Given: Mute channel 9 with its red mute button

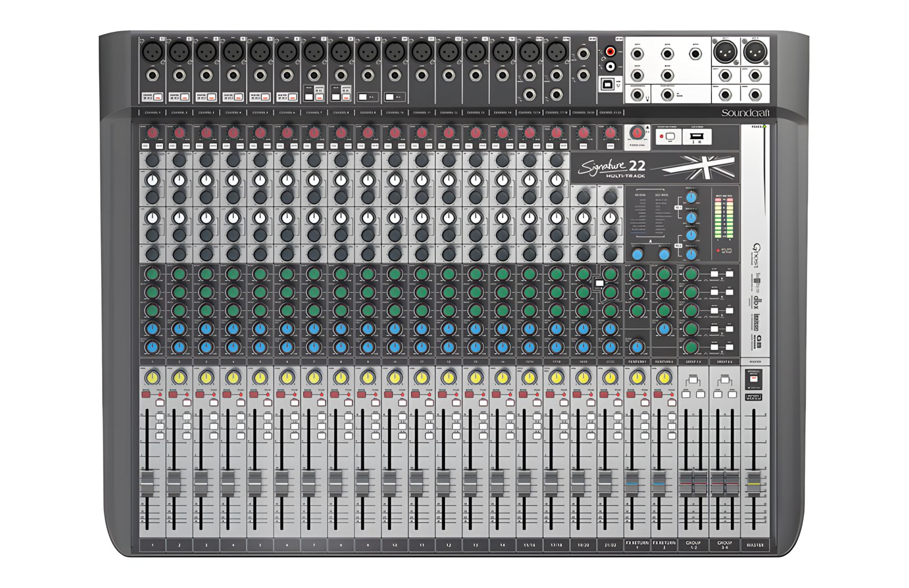Looking at the screenshot, I should pos(361,394).
